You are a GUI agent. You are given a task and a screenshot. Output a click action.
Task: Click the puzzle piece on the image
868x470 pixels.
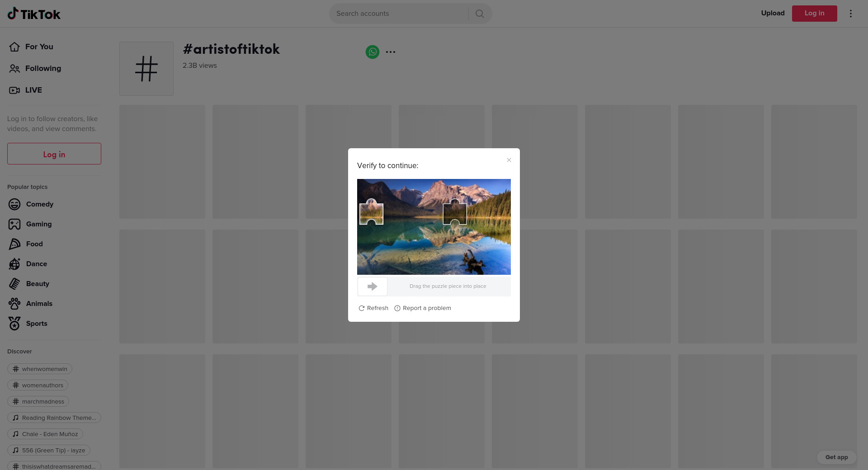372,212
